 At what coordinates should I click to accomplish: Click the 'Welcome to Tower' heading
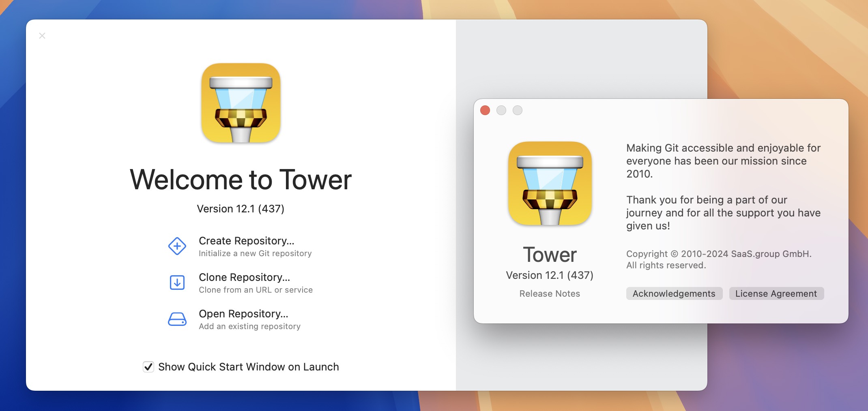[x=241, y=180]
